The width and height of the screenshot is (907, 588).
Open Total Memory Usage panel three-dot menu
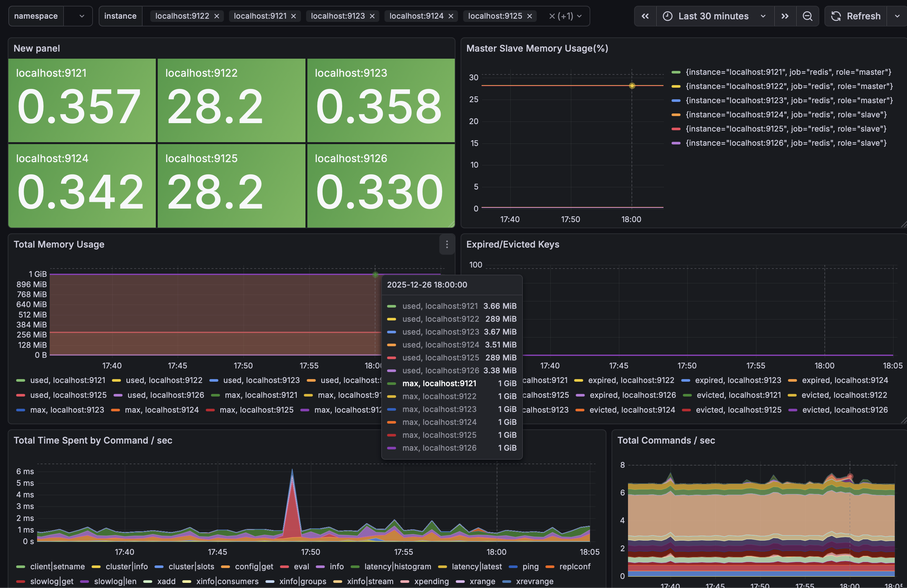(447, 244)
